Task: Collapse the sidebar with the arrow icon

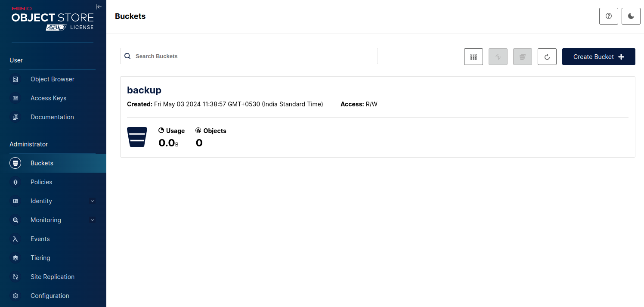Action: click(x=99, y=6)
